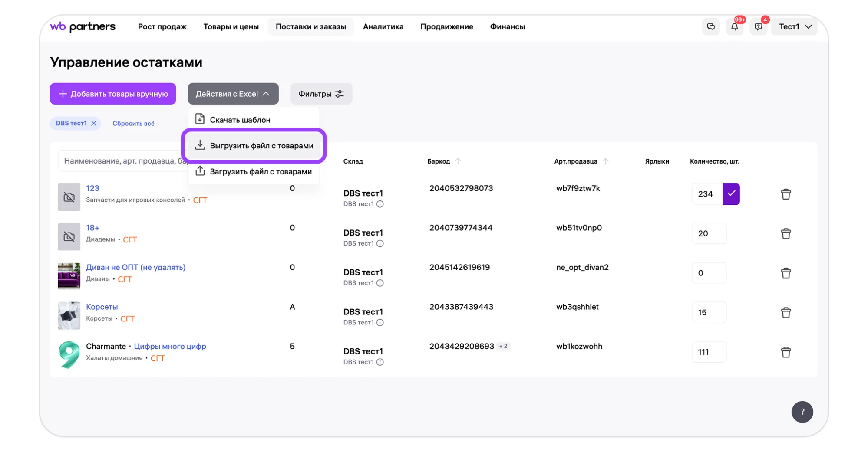
Task: Choose Выгрузить файл с товарами
Action: 261,146
